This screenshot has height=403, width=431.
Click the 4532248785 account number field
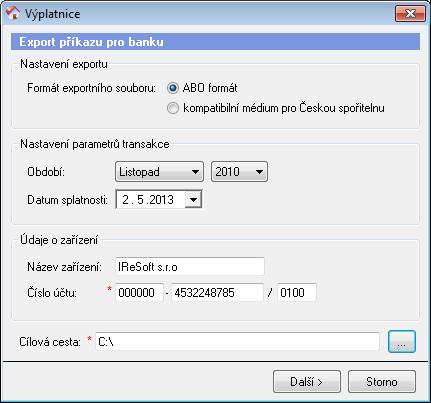[217, 293]
